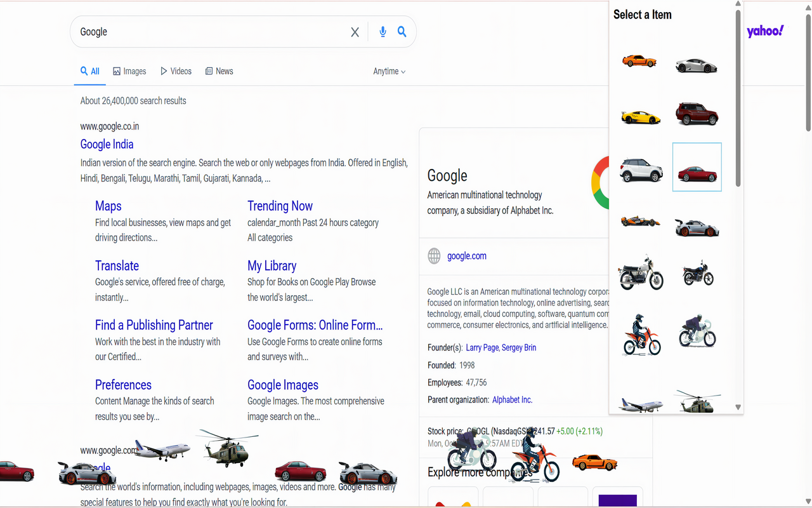Pick the yellow sports car item
The width and height of the screenshot is (812, 508).
pos(641,117)
